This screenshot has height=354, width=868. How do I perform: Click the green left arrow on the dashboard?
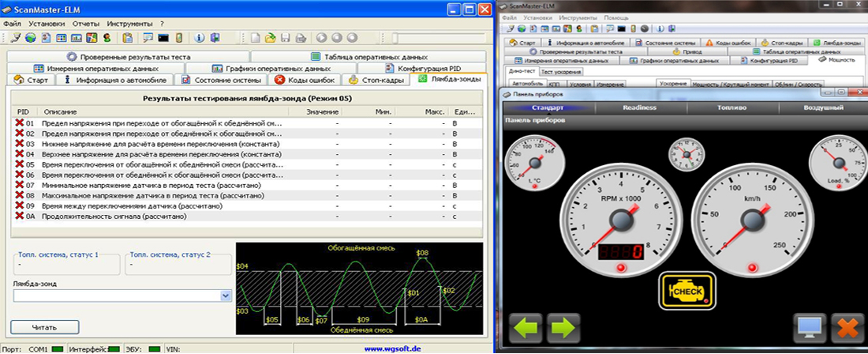tap(526, 327)
